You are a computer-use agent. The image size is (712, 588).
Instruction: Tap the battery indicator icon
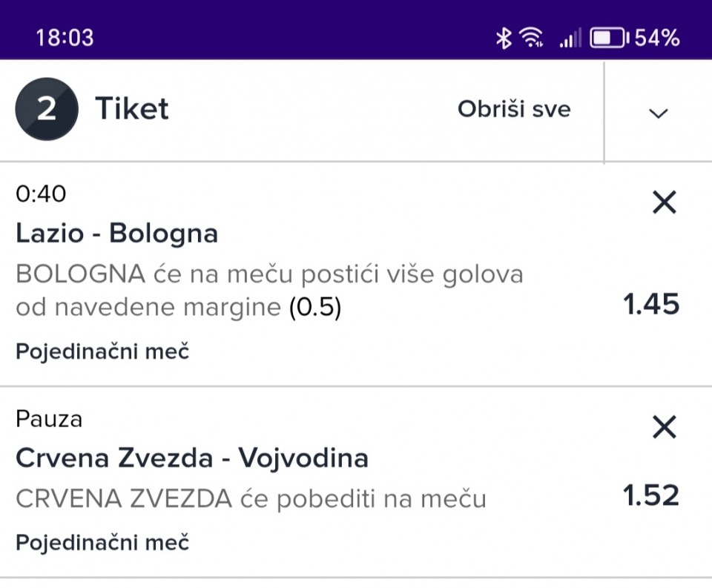[x=608, y=38]
